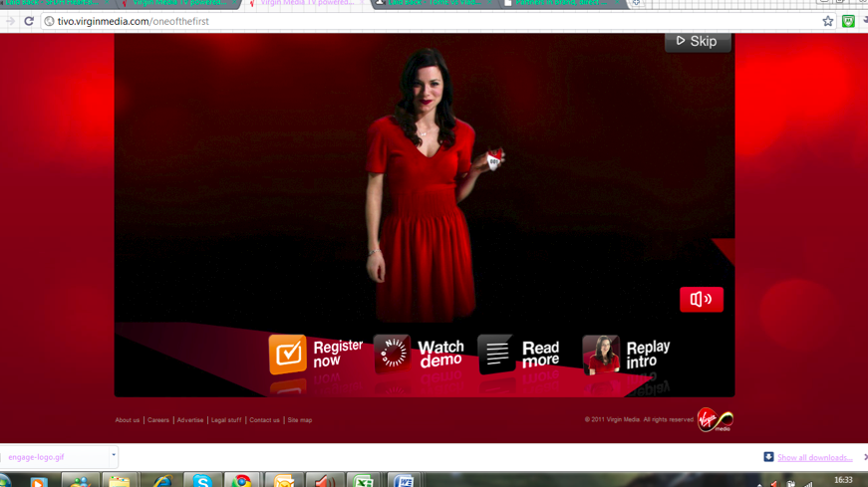This screenshot has height=487, width=868.
Task: Toggle the red sound mute button
Action: 702,300
